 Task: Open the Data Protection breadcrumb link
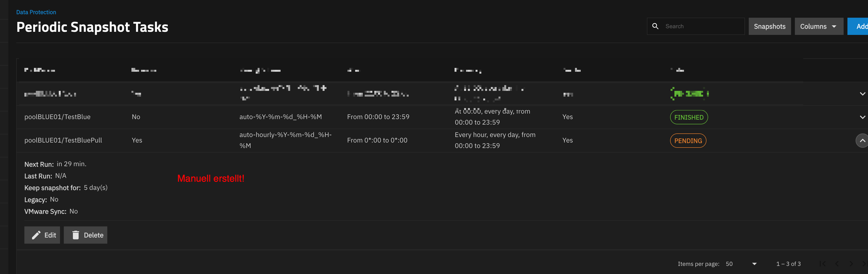pyautogui.click(x=36, y=12)
